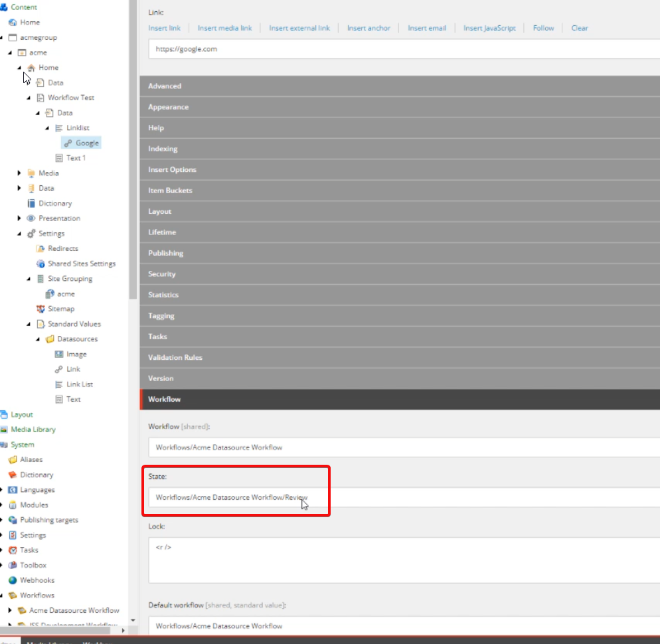Click the Dictionary book icon under acme
The image size is (660, 644).
click(31, 204)
